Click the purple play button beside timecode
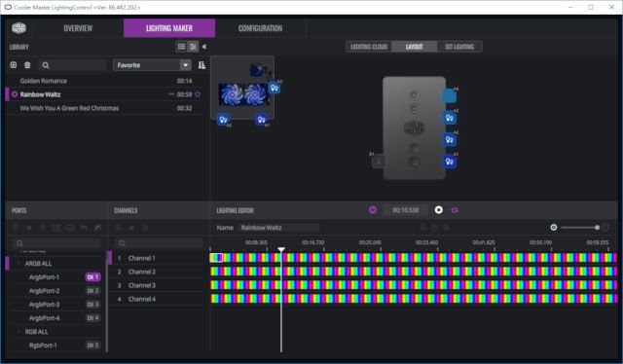This screenshot has height=364, width=623. click(x=373, y=210)
